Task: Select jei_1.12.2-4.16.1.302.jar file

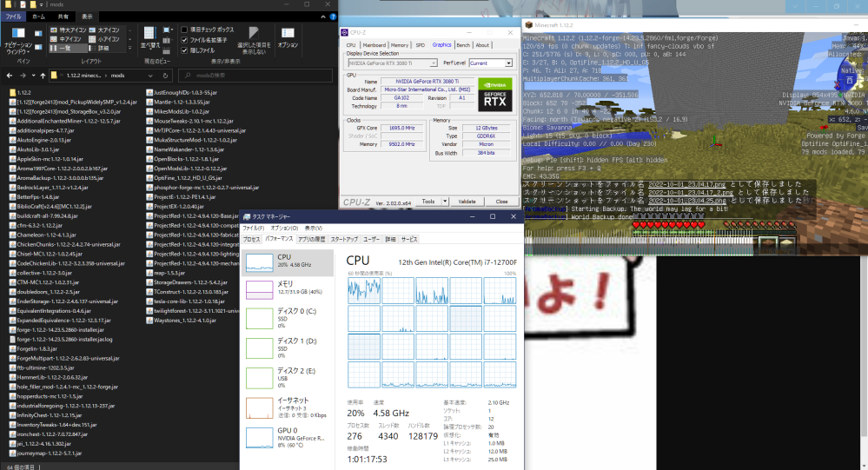Action: coord(40,443)
